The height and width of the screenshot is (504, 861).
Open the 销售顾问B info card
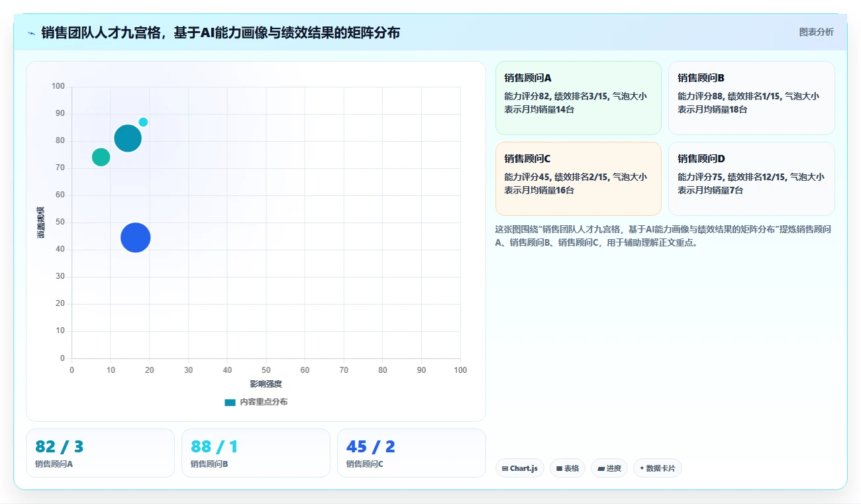point(751,98)
